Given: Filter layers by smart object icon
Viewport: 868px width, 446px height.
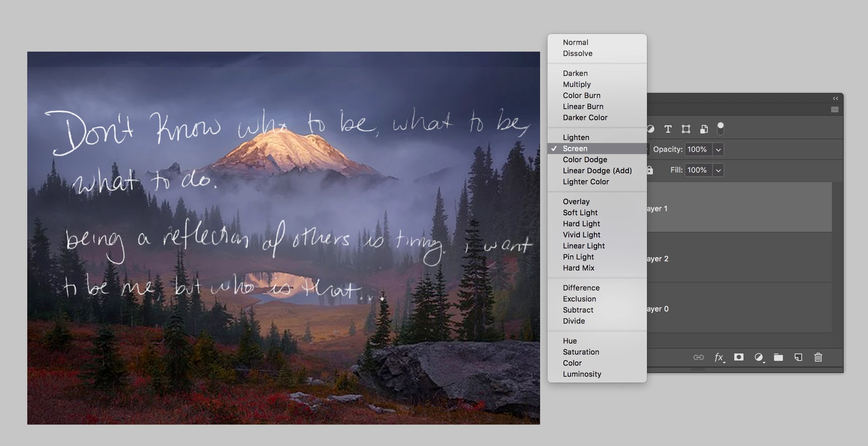Looking at the screenshot, I should [x=704, y=129].
